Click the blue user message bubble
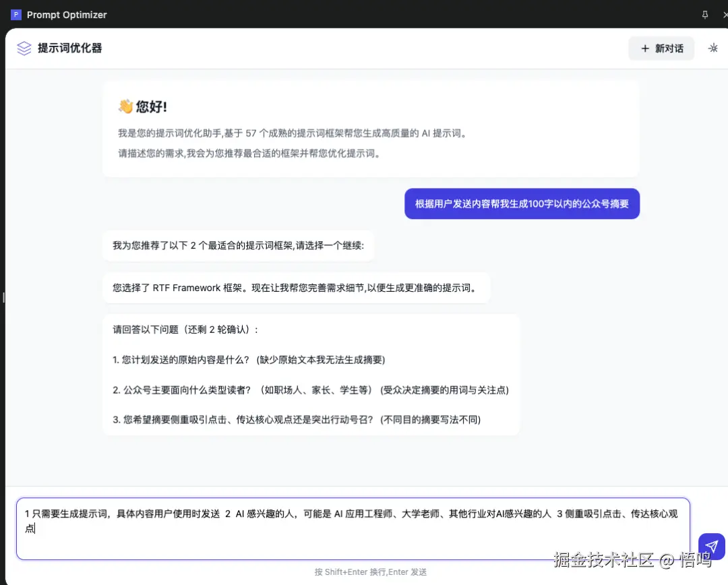 pyautogui.click(x=522, y=204)
